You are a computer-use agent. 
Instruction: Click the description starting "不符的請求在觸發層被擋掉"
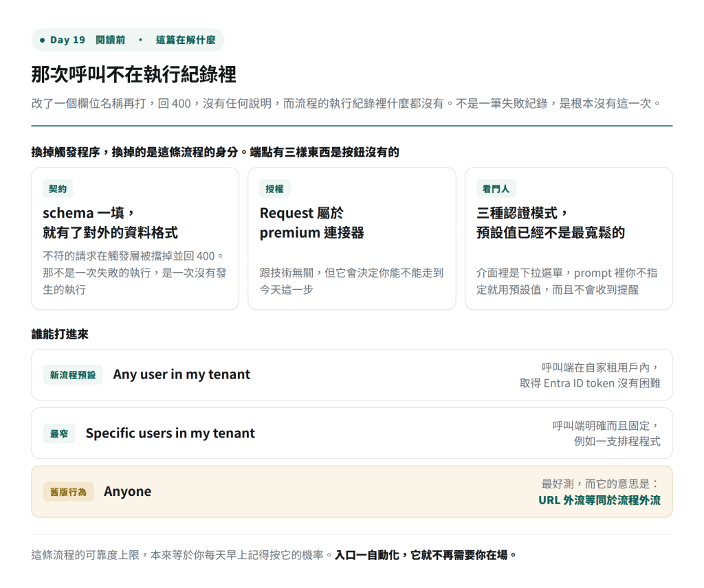click(135, 273)
